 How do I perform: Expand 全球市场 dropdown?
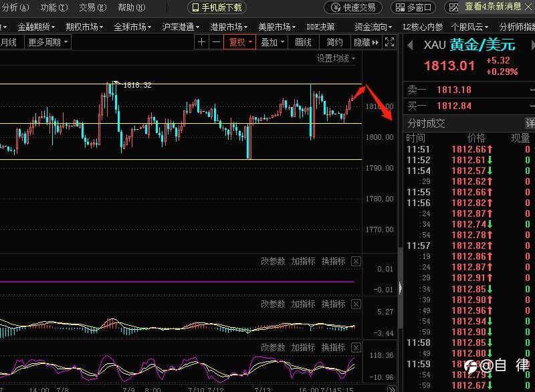[132, 27]
